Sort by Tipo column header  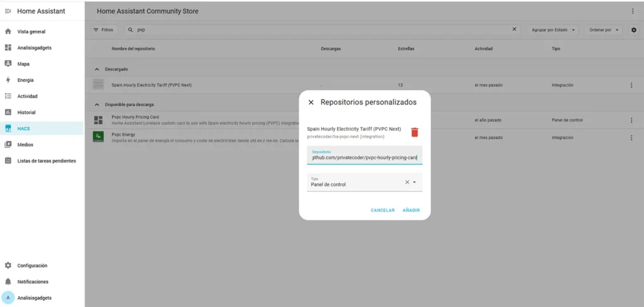556,48
